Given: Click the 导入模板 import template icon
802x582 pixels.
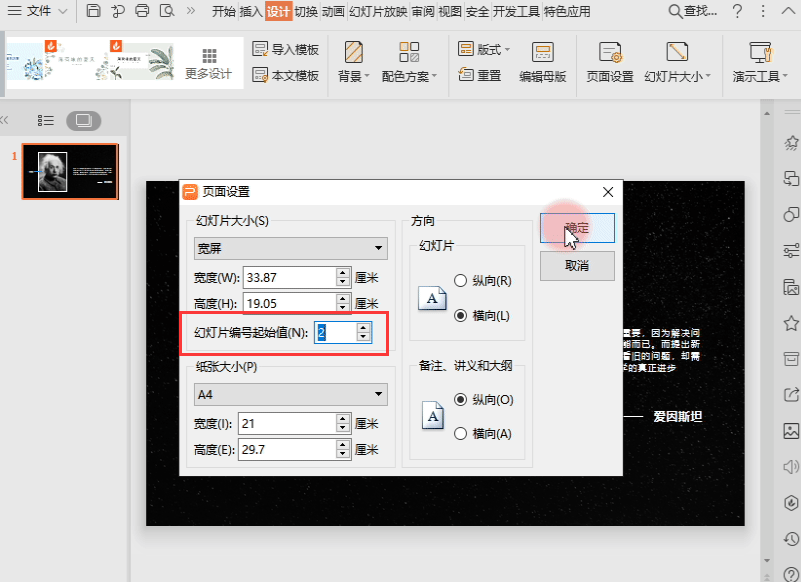Looking at the screenshot, I should coord(261,49).
